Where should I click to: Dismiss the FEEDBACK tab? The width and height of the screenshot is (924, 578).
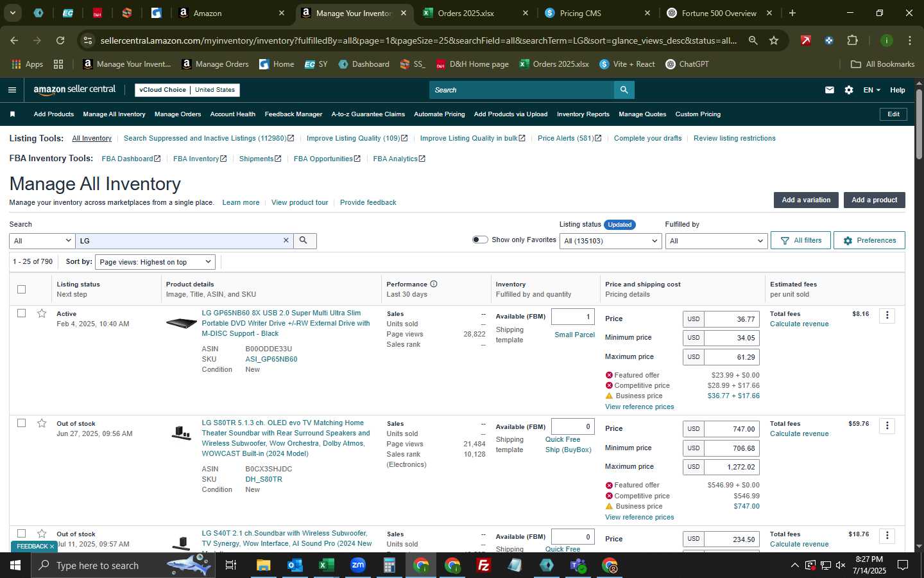[52, 547]
